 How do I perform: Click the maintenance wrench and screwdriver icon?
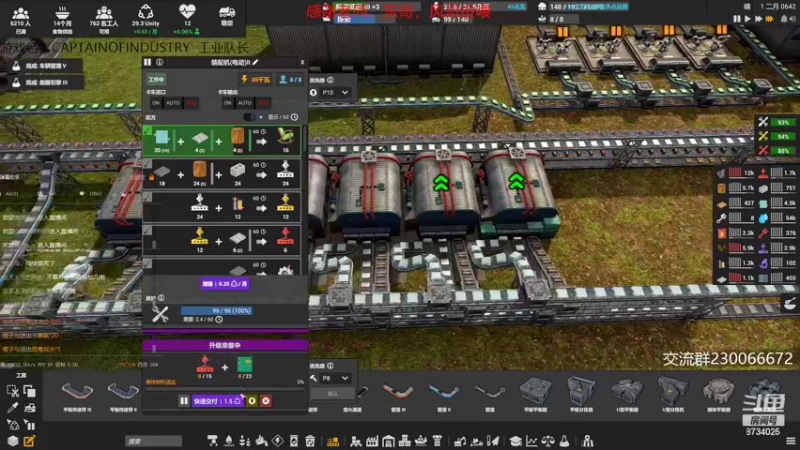160,314
